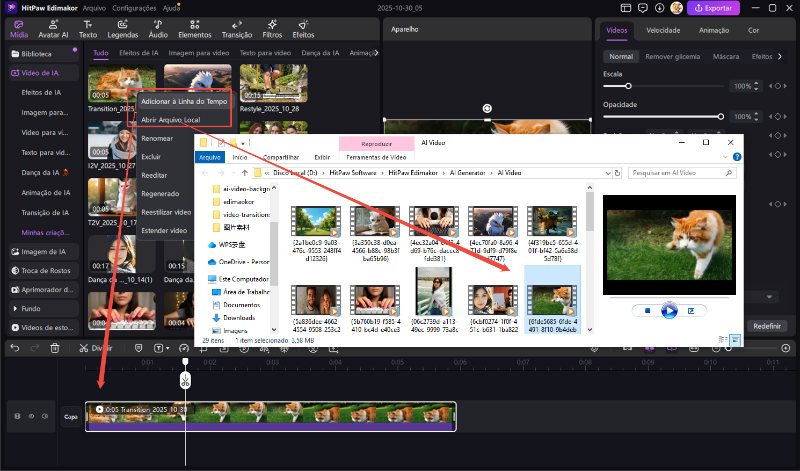Choose Adicionar à Linha do Tempo

[x=184, y=102]
